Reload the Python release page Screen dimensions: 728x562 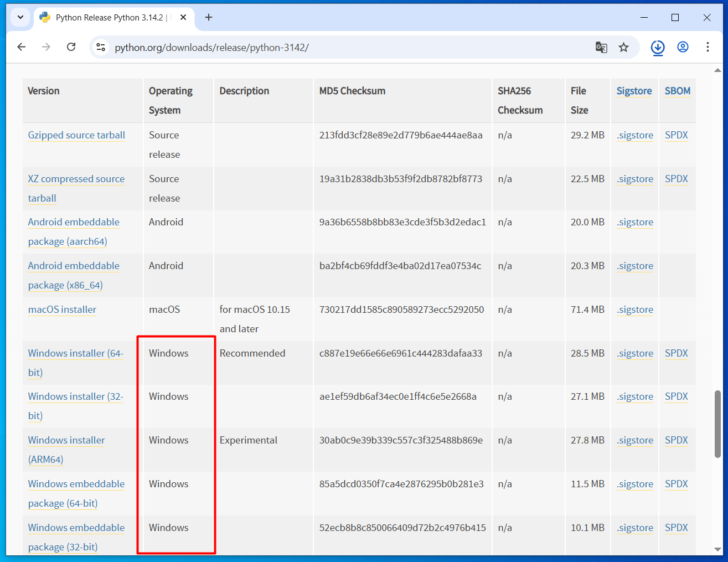tap(71, 47)
